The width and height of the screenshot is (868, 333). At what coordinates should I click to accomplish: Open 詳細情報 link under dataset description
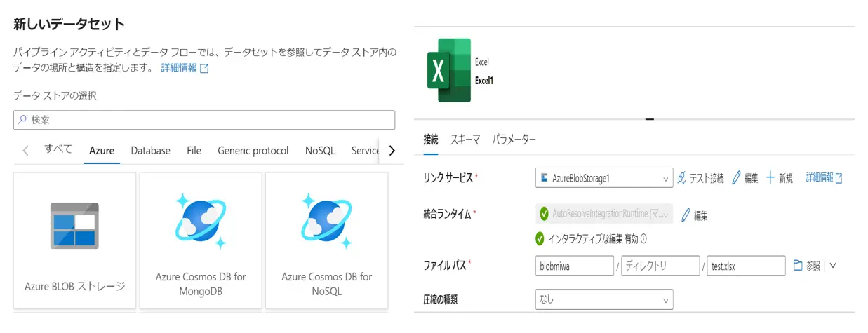pyautogui.click(x=185, y=68)
